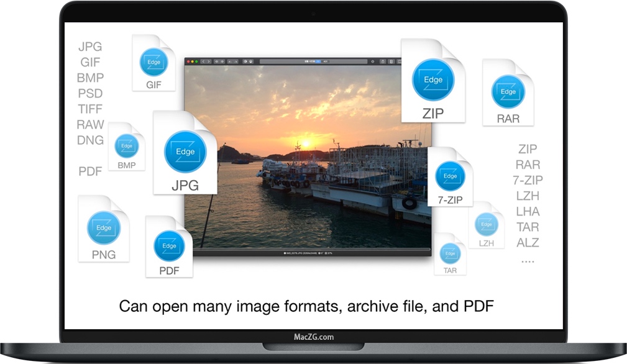
Task: Select the BMP file icon with Edge logo
Action: coord(126,147)
